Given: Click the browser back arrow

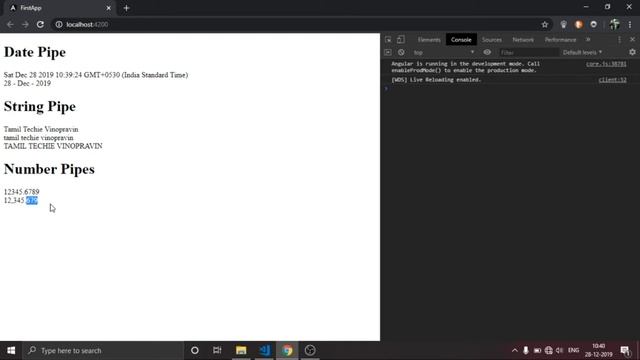Looking at the screenshot, I should tap(10, 24).
